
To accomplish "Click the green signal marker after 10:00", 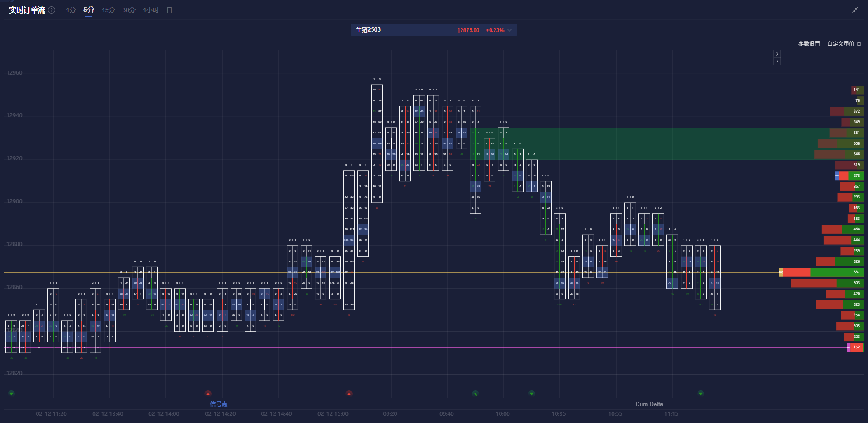I will [532, 394].
